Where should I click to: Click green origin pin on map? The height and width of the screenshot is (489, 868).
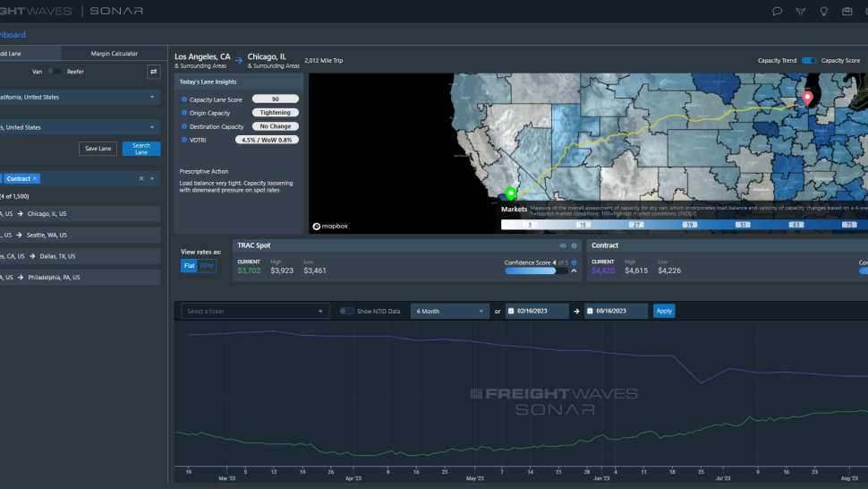510,193
